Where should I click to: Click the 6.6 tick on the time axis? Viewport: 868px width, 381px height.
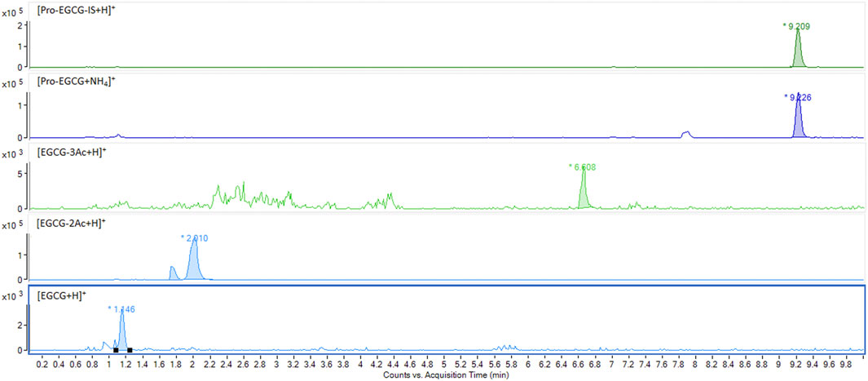pos(578,364)
